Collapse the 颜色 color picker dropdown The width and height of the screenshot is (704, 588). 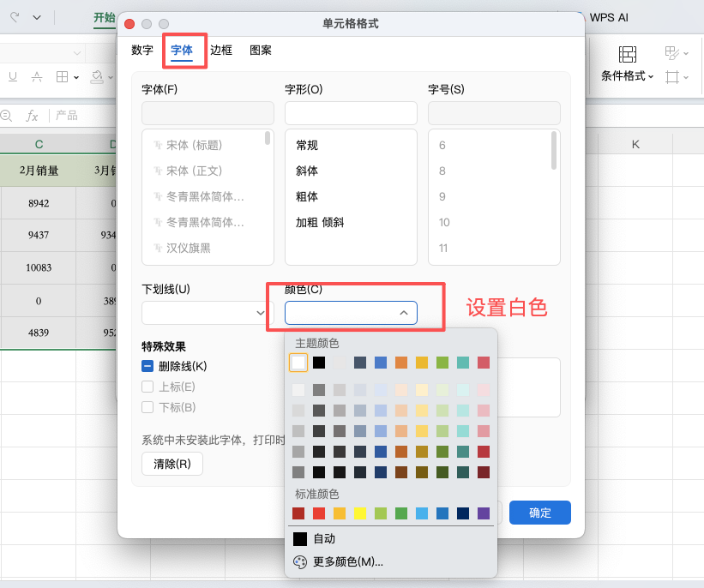tap(403, 313)
